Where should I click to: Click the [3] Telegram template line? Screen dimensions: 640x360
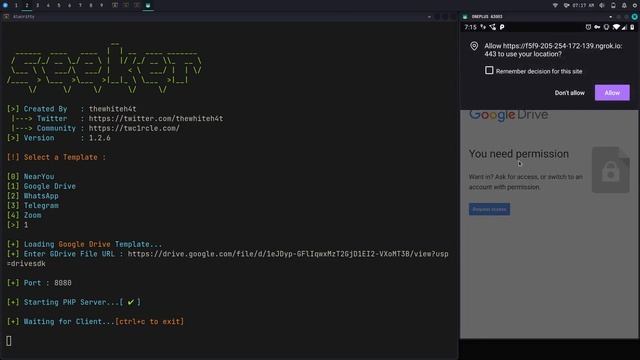click(33, 205)
